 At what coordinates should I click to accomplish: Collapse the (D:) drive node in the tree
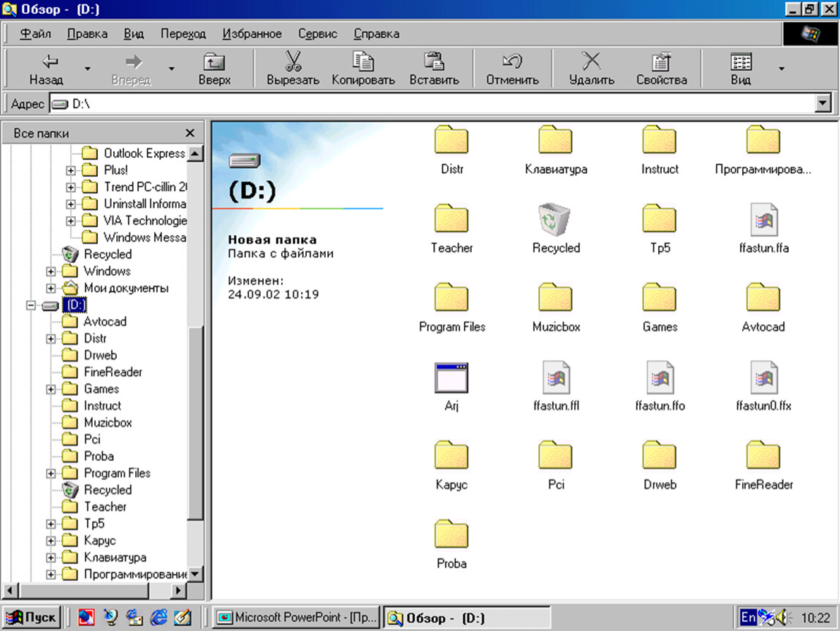tap(31, 305)
